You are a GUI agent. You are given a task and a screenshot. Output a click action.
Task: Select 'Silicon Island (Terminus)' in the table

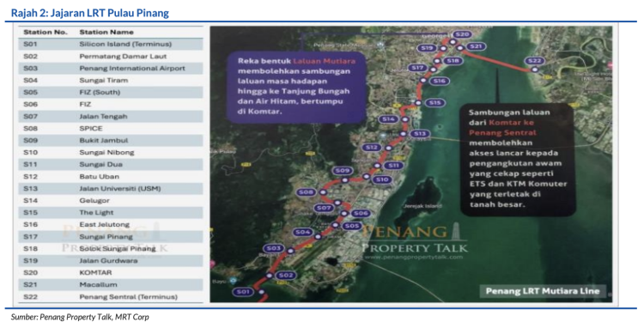125,44
